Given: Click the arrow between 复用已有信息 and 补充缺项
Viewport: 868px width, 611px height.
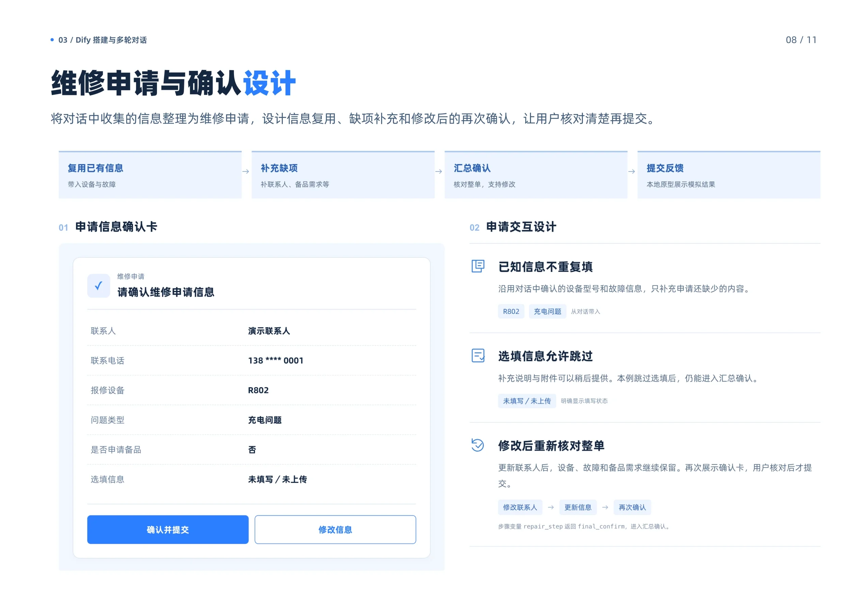Looking at the screenshot, I should (x=246, y=171).
